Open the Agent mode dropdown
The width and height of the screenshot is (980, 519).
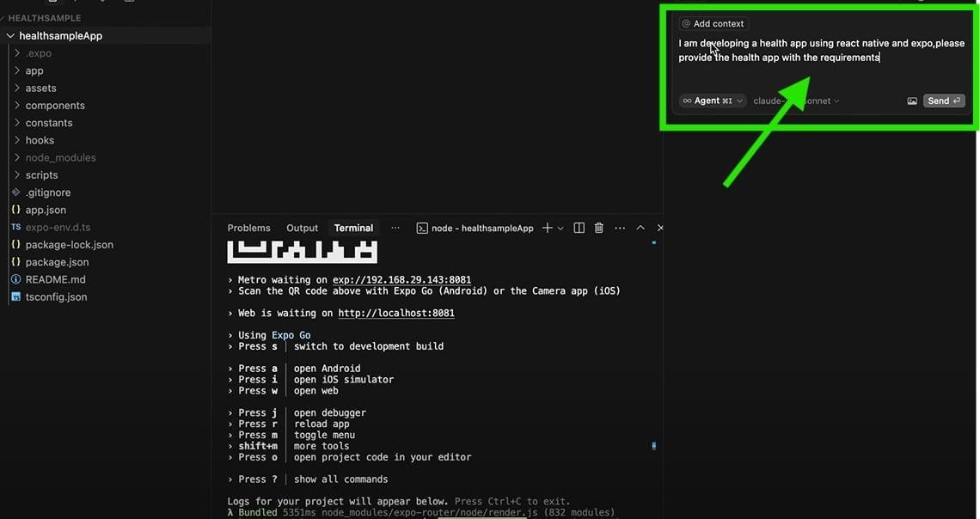click(712, 101)
